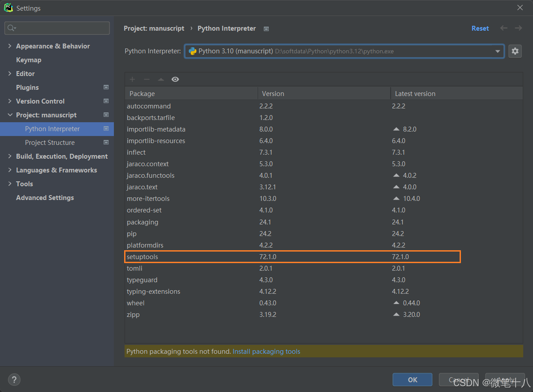Select Project Structure in the sidebar
This screenshot has width=533, height=392.
50,143
